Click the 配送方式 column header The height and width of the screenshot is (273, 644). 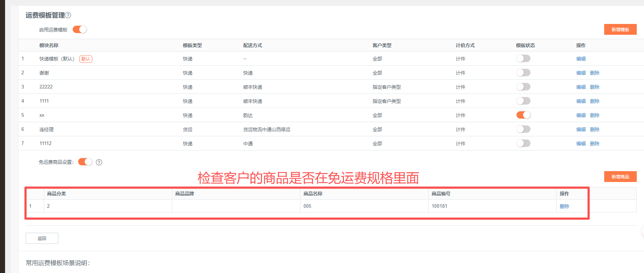pyautogui.click(x=253, y=45)
